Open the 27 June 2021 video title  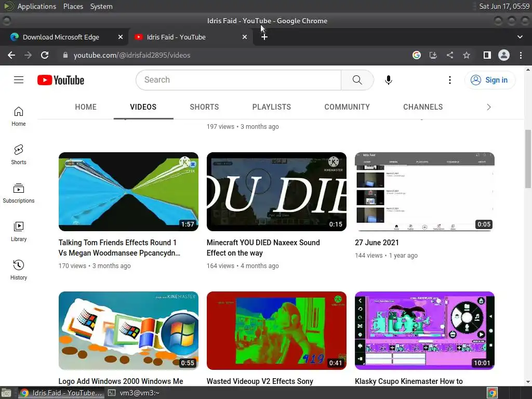(377, 243)
